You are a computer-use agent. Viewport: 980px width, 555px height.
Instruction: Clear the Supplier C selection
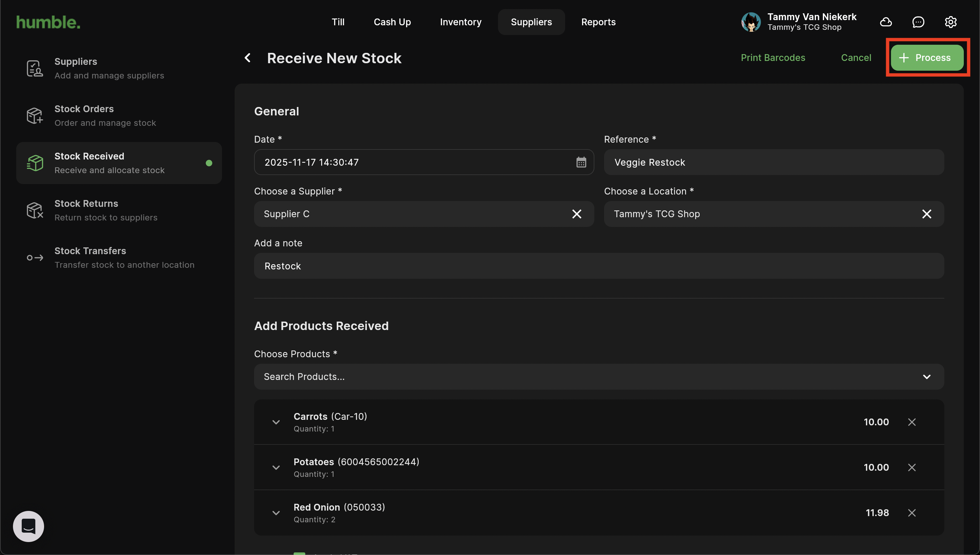click(577, 214)
